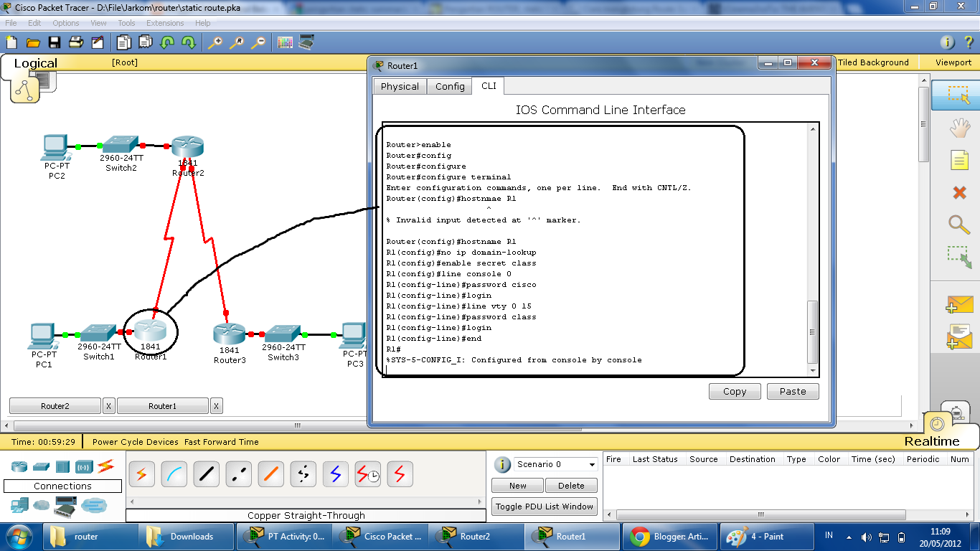Select the Hubs device category icon
This screenshot has width=980, height=551.
click(x=62, y=466)
